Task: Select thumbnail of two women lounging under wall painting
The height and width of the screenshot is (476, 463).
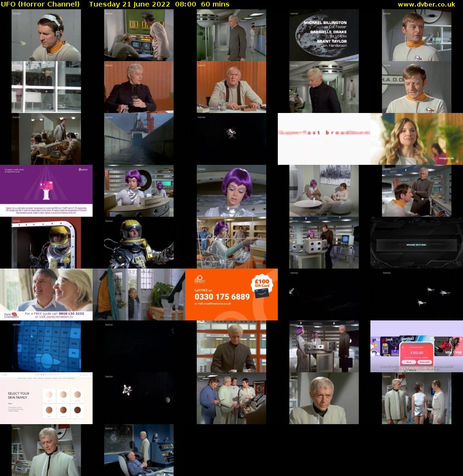Action: coord(324,191)
